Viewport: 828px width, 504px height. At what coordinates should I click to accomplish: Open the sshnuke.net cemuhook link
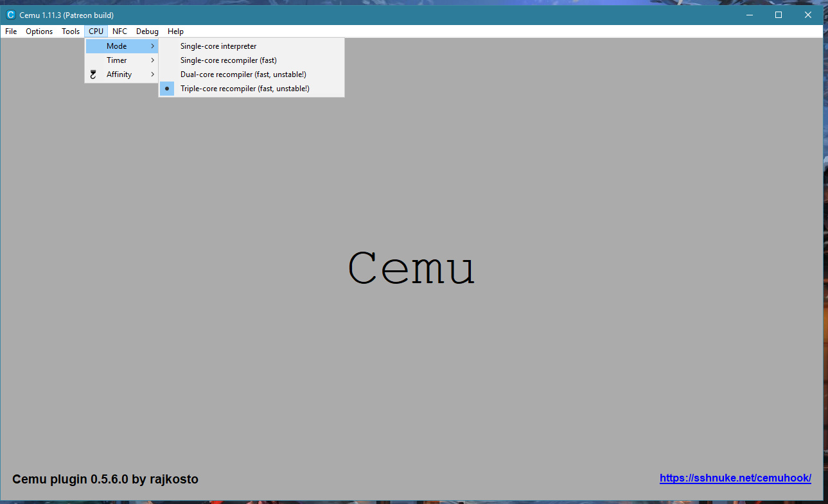(736, 478)
